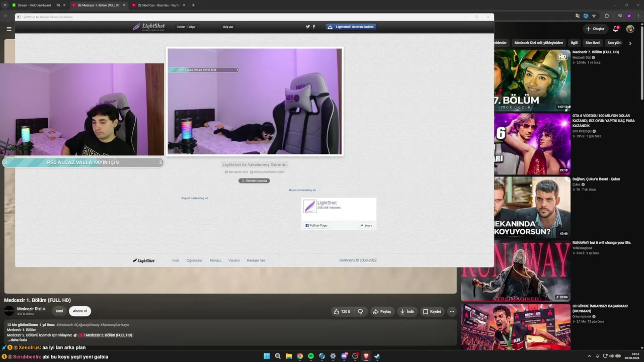Open browser extensions puzzle icon
Image resolution: width=644 pixels, height=362 pixels.
pos(606,16)
